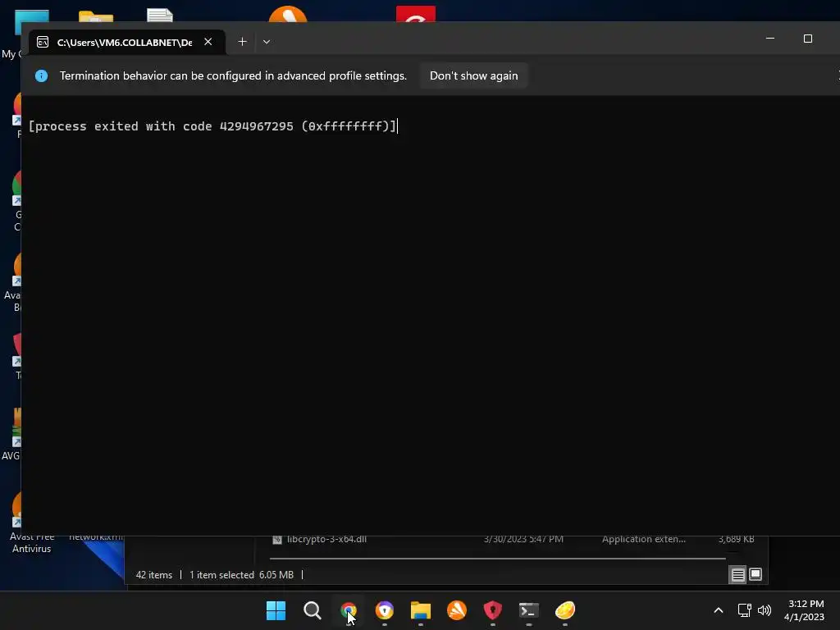Select libcrypto-3-x64.dll in File Explorer
The image size is (840, 630).
click(326, 540)
